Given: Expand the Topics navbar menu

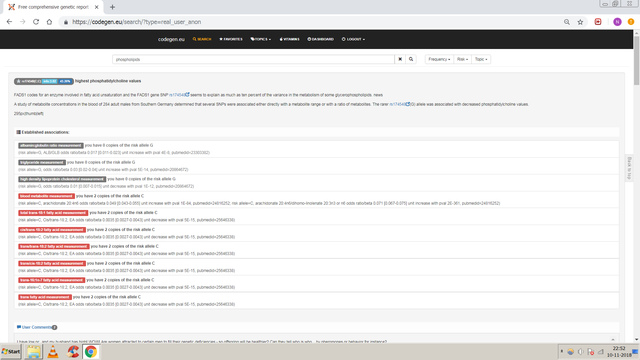Looking at the screenshot, I should pyautogui.click(x=261, y=39).
